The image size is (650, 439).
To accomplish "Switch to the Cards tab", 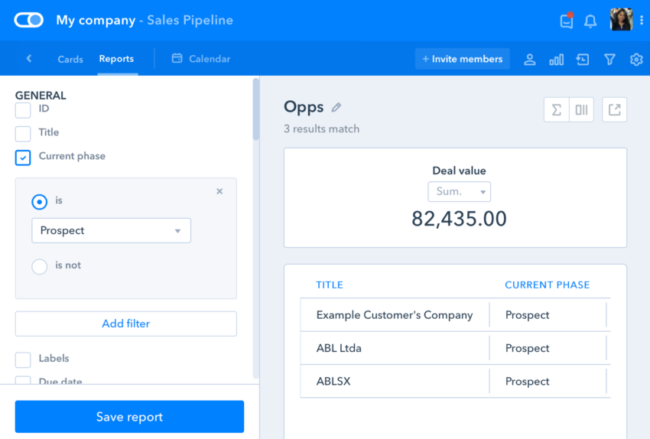I will 70,59.
